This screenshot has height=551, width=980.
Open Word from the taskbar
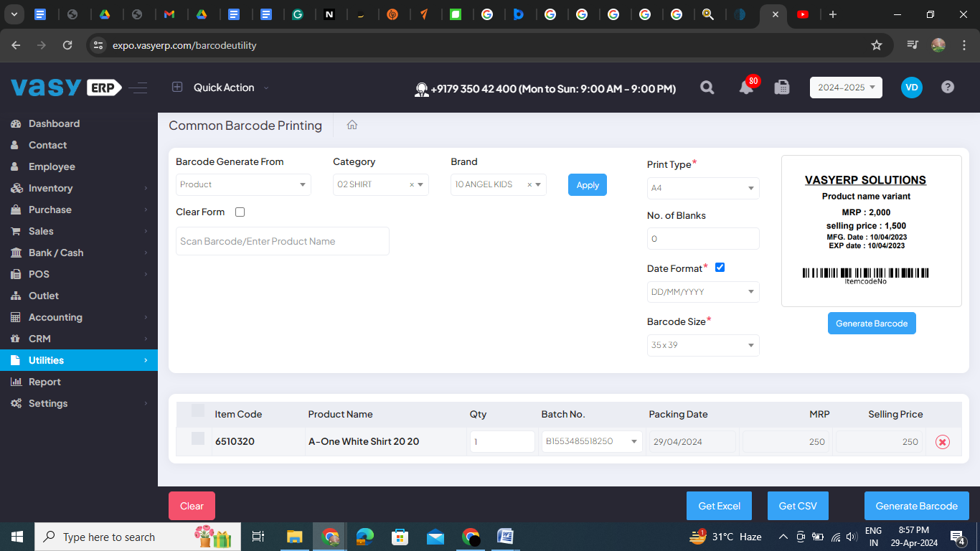tap(506, 537)
